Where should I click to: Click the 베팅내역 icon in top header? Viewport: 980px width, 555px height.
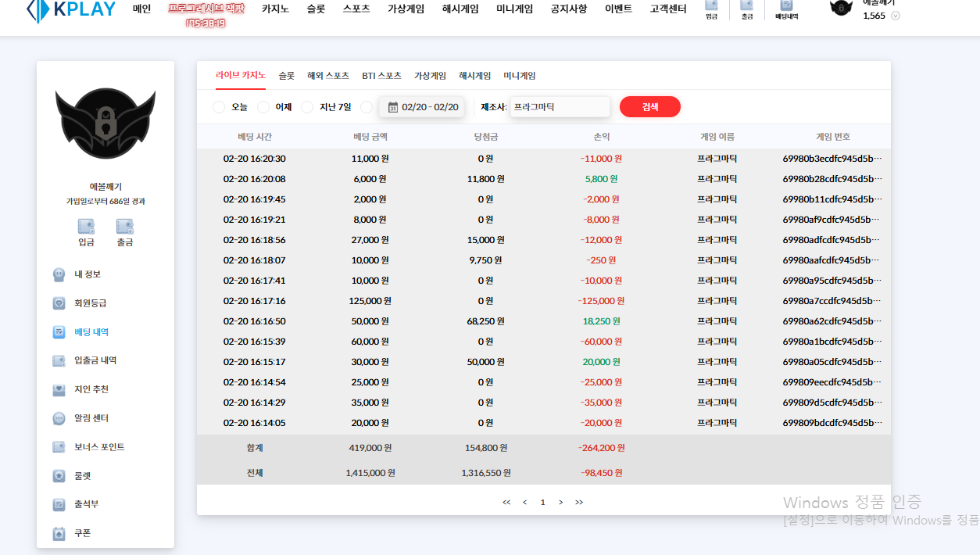(786, 9)
